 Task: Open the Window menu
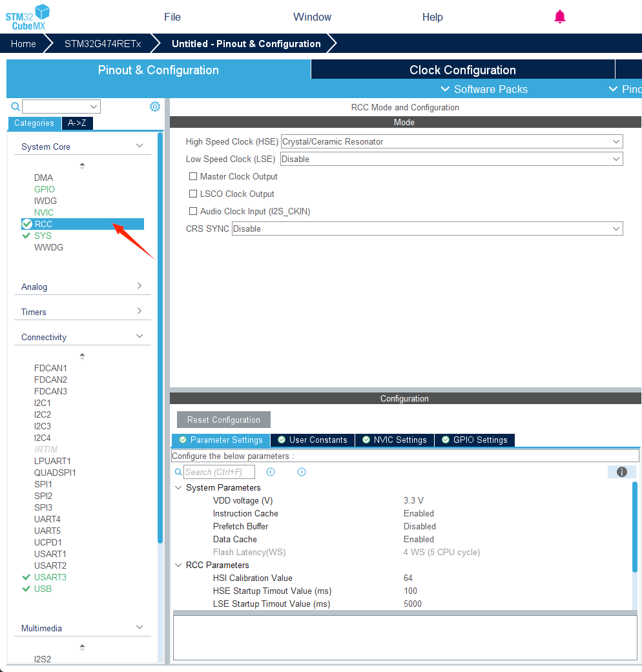coord(312,17)
